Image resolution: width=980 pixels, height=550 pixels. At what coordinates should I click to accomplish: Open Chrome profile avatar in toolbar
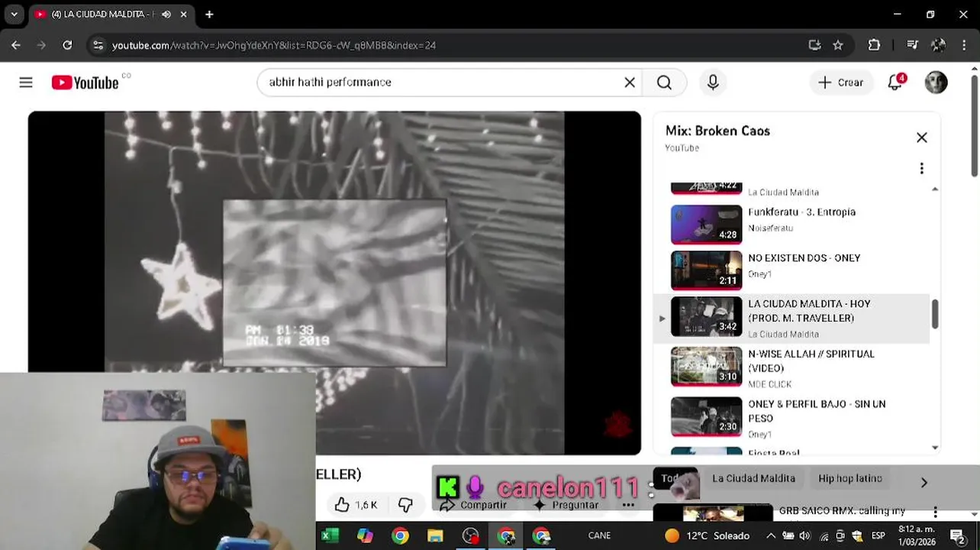[938, 45]
